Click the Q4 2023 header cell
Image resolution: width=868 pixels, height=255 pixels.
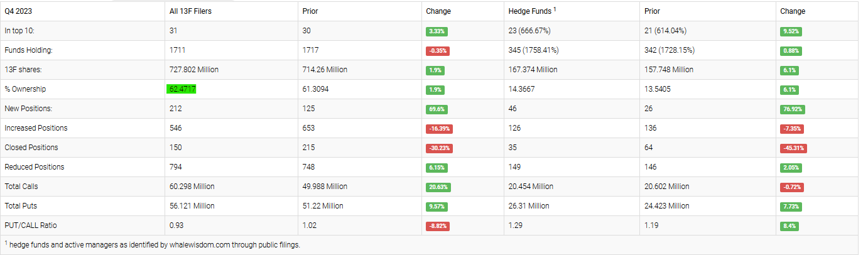[x=18, y=11]
